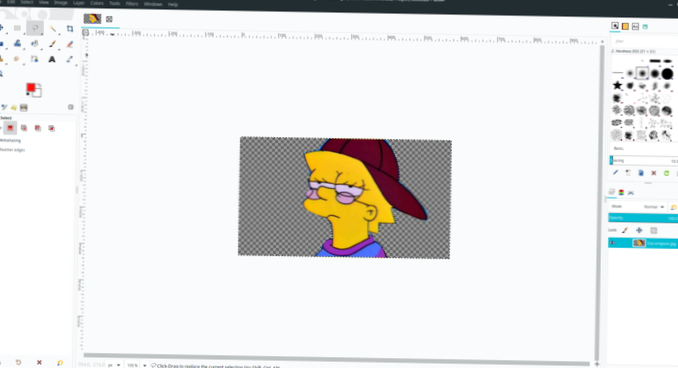The image size is (678, 368).
Task: Click the white background color swatch
Action: coord(38,92)
